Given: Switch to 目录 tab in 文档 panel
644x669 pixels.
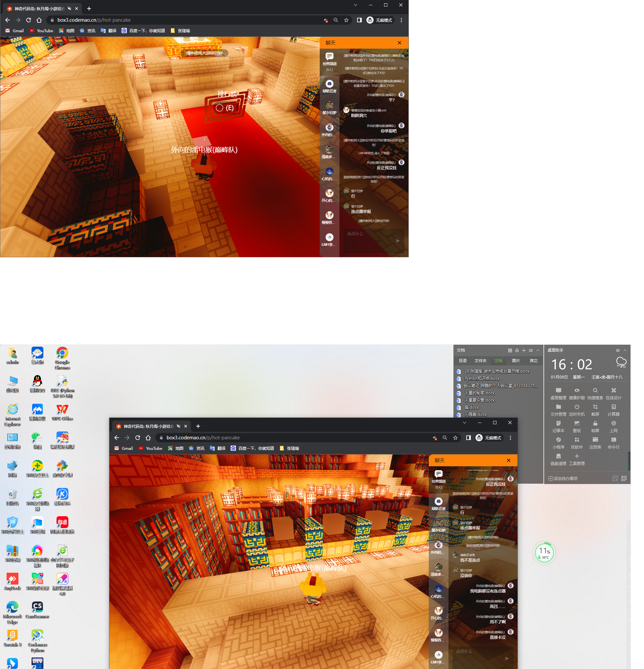Looking at the screenshot, I should click(463, 361).
